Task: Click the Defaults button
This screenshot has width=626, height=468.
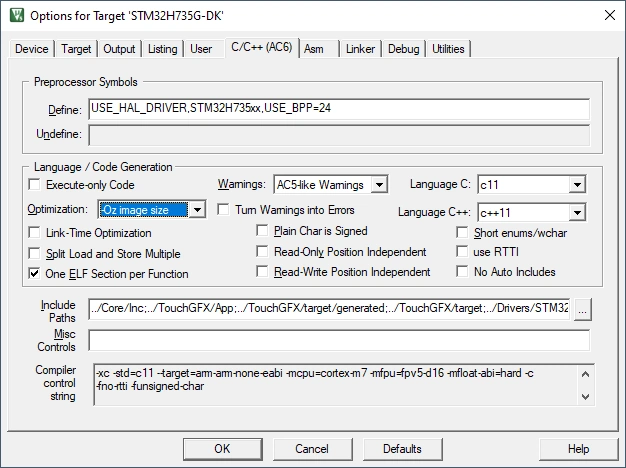Action: tap(401, 449)
